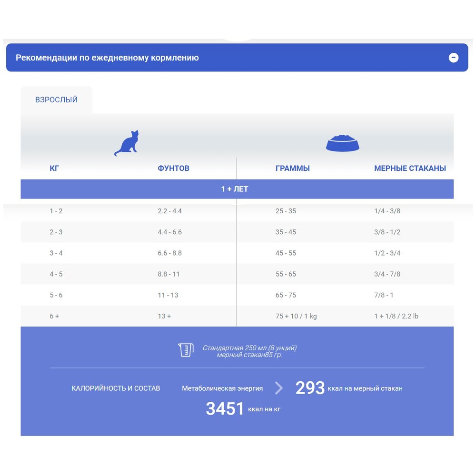Click the 1/4 - 3/8 cups cell
This screenshot has height=476, width=476.
coord(387,211)
